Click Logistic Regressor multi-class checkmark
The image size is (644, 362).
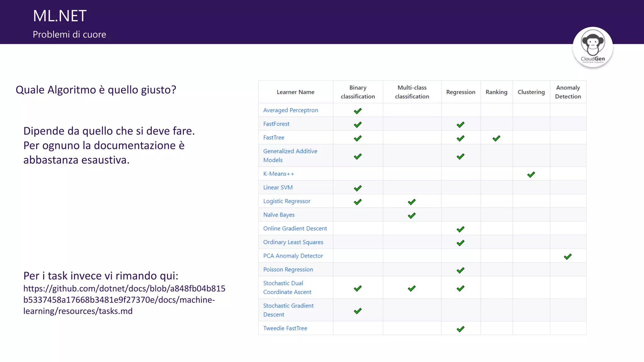pyautogui.click(x=412, y=202)
